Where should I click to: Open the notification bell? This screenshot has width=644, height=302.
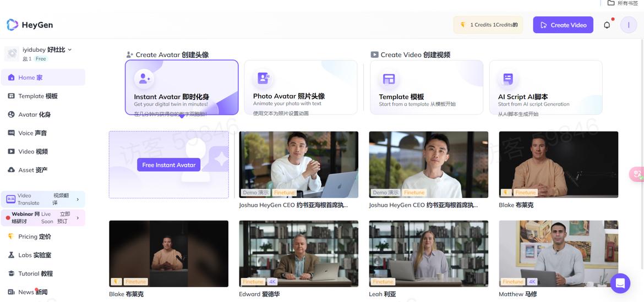[x=607, y=25]
